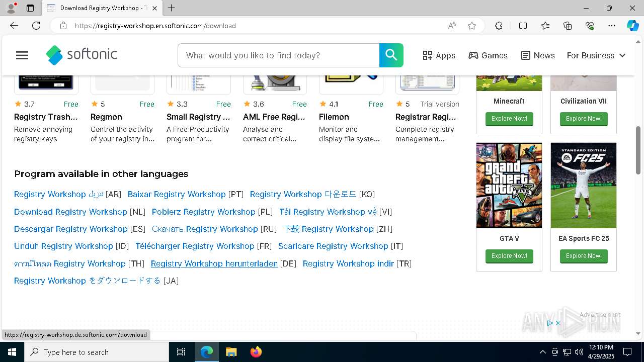View site information lock icon

[63, 26]
